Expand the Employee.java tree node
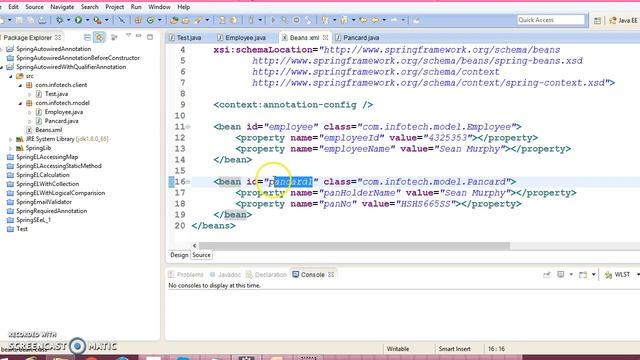The width and height of the screenshot is (640, 360). point(29,112)
